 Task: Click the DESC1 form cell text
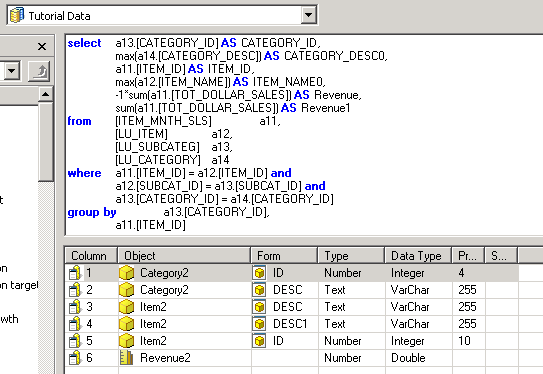(290, 324)
